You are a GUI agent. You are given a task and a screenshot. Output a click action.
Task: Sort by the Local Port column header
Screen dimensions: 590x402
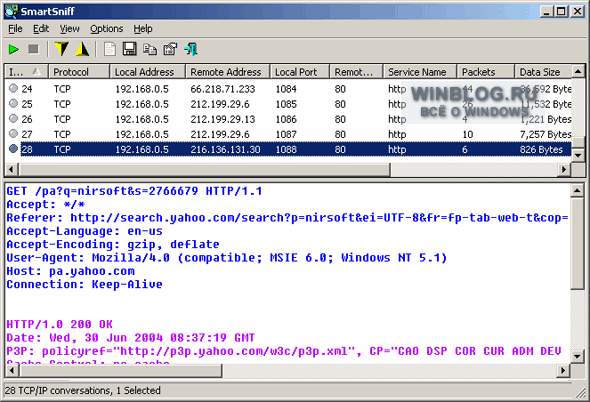coord(300,72)
